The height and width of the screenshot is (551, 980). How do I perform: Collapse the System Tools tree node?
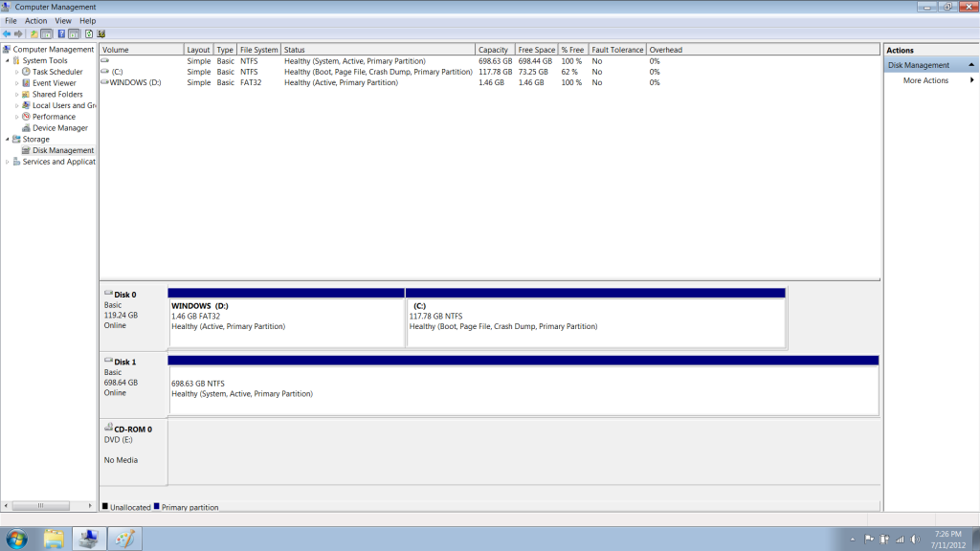pyautogui.click(x=8, y=60)
